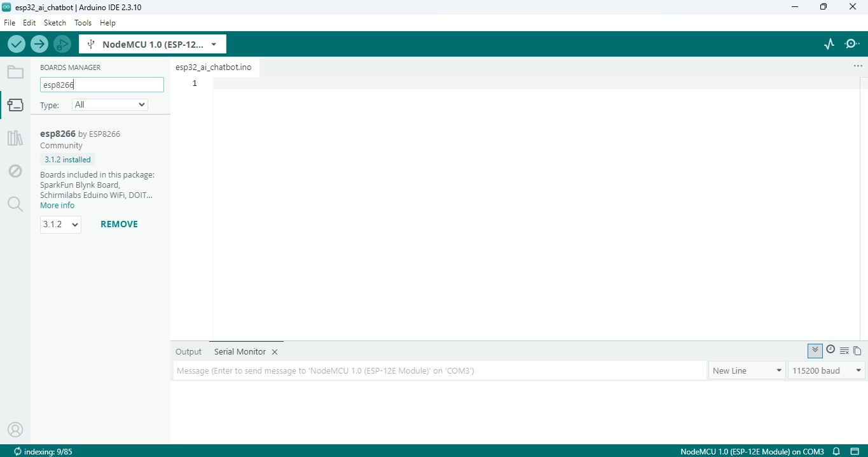
Task: Click the '3.1.2 installed' badge
Action: tap(67, 160)
